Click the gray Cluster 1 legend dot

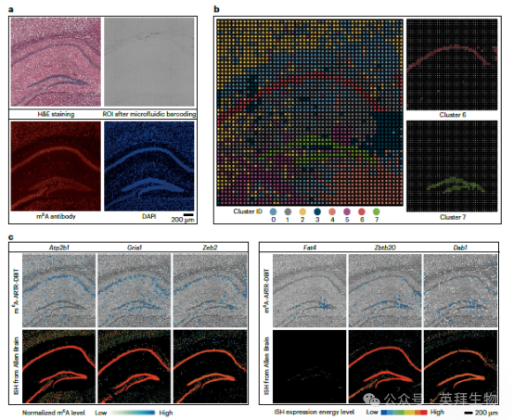pos(288,211)
